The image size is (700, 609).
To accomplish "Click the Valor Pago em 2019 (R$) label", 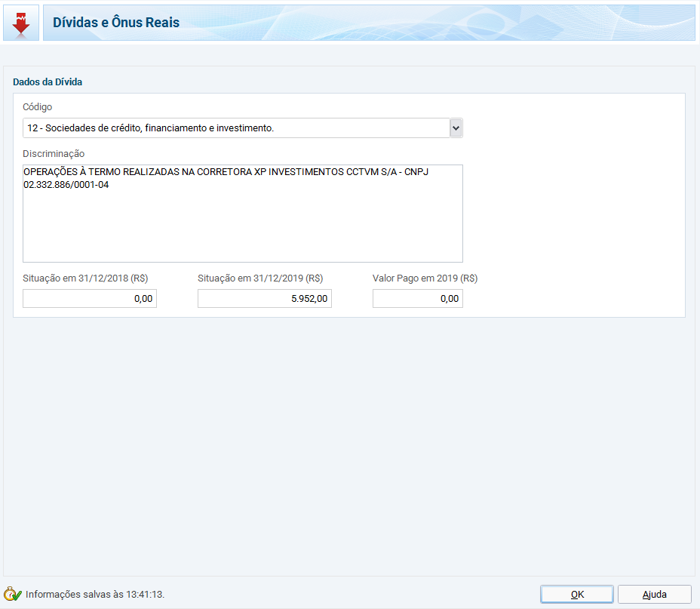I will [x=425, y=278].
